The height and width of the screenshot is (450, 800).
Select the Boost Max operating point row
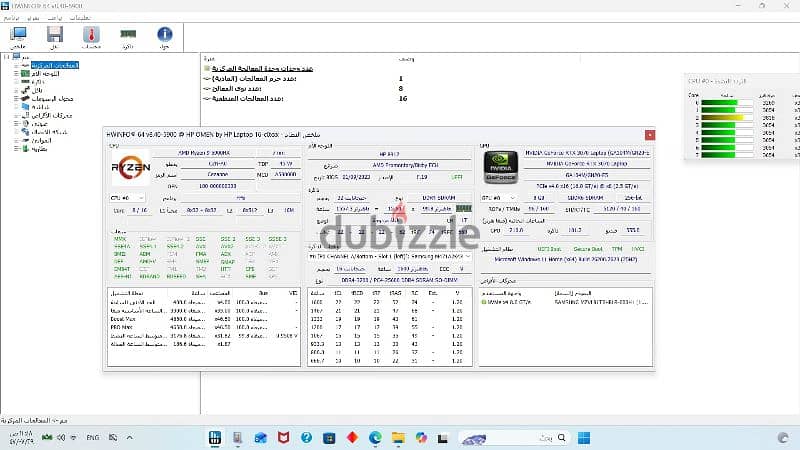click(x=204, y=319)
